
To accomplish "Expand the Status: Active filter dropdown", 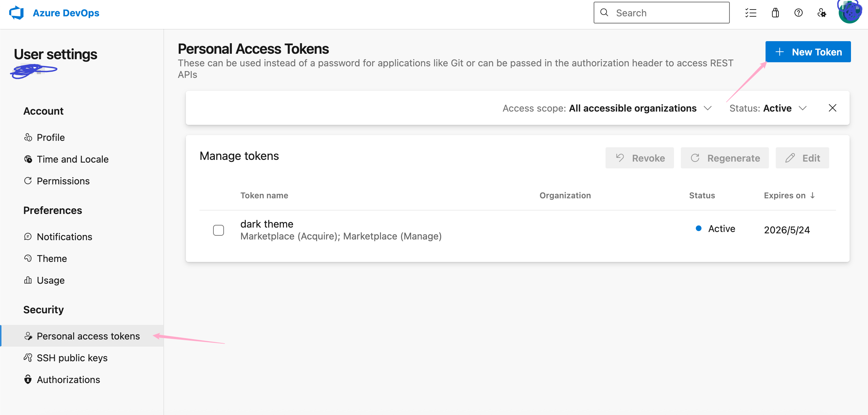I will [x=802, y=108].
